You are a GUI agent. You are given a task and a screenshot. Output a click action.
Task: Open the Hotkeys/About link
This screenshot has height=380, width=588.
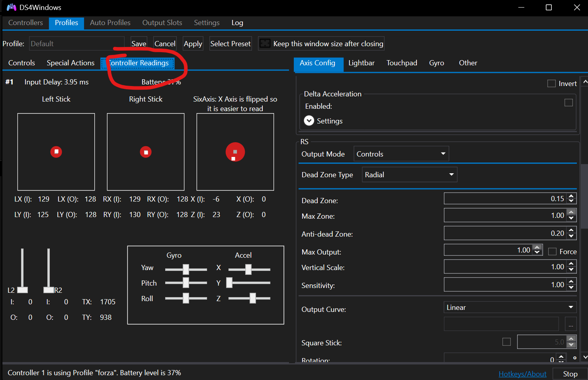click(523, 374)
